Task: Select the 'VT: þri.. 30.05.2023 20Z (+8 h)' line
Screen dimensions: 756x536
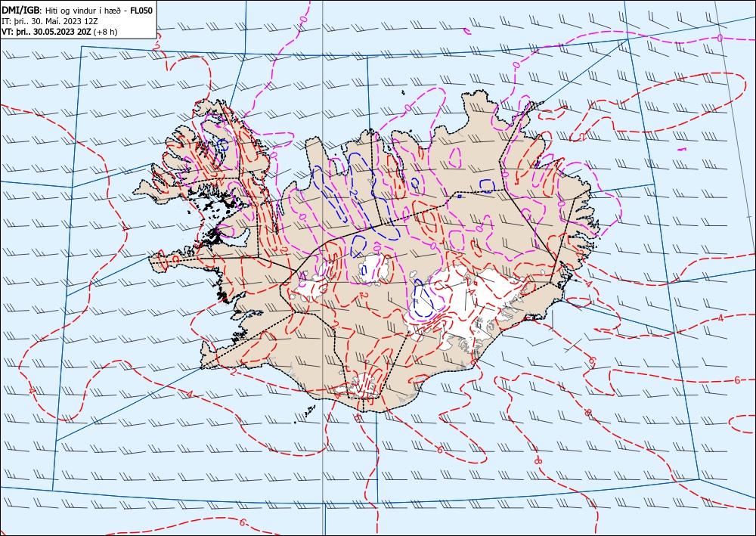Action: 59,32
